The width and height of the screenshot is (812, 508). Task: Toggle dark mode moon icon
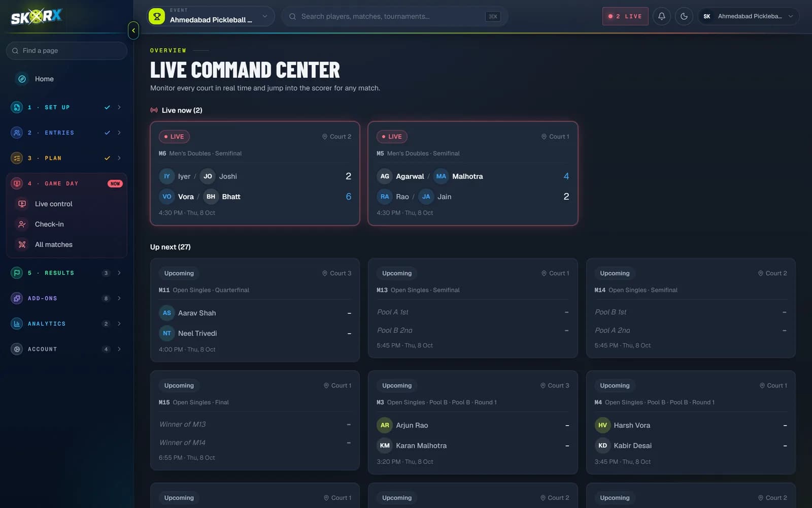pos(684,16)
